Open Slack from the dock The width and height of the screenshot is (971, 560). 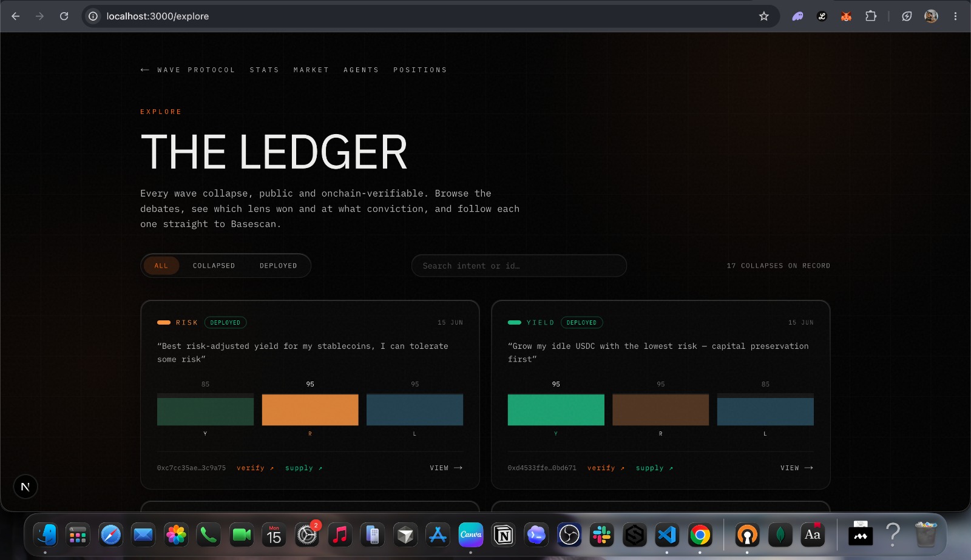(x=602, y=535)
